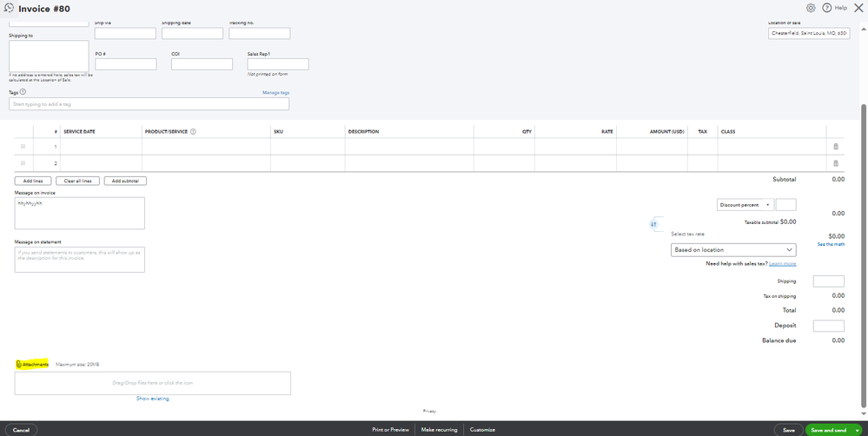This screenshot has width=868, height=436.
Task: Open Print or Preview
Action: click(x=390, y=430)
